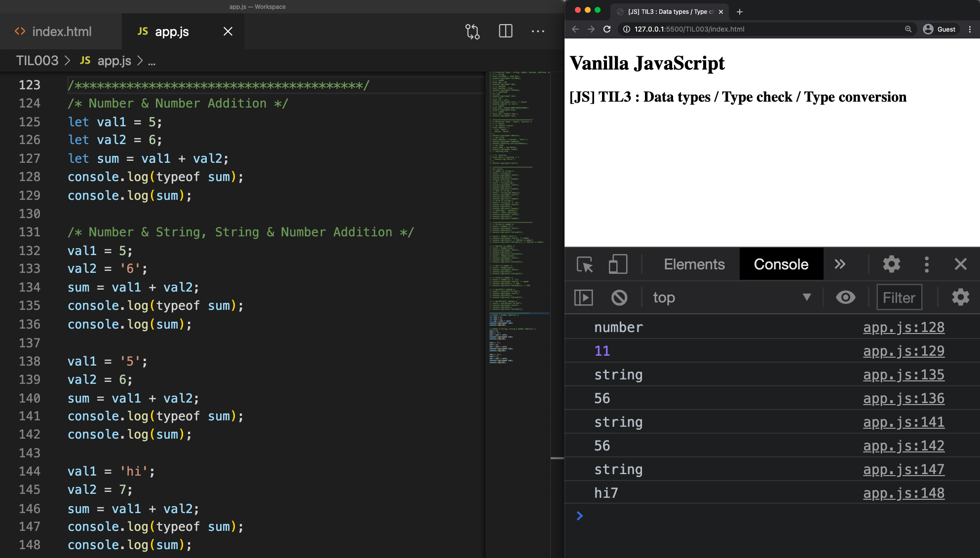Switch to the Elements panel tab

click(x=694, y=264)
